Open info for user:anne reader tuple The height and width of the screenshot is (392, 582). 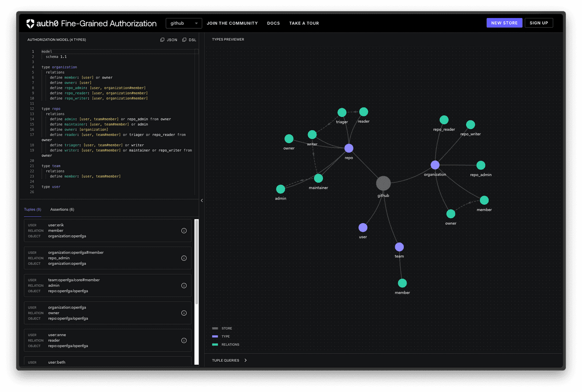coord(184,341)
